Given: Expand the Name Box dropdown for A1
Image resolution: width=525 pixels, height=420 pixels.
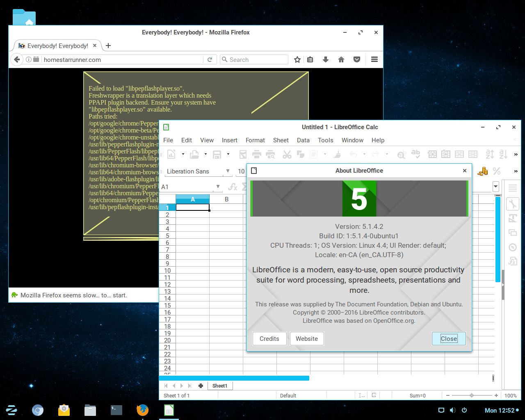Looking at the screenshot, I should coord(219,187).
